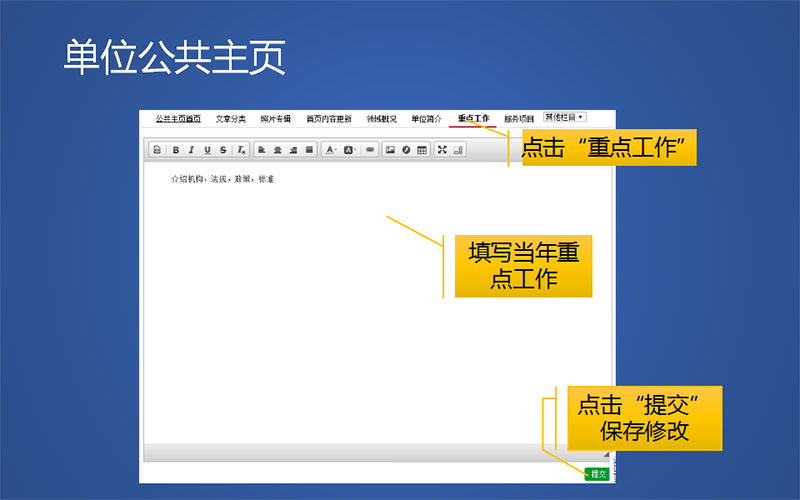Open the text color dropdown
Screen dimensions: 800x500
(331, 150)
